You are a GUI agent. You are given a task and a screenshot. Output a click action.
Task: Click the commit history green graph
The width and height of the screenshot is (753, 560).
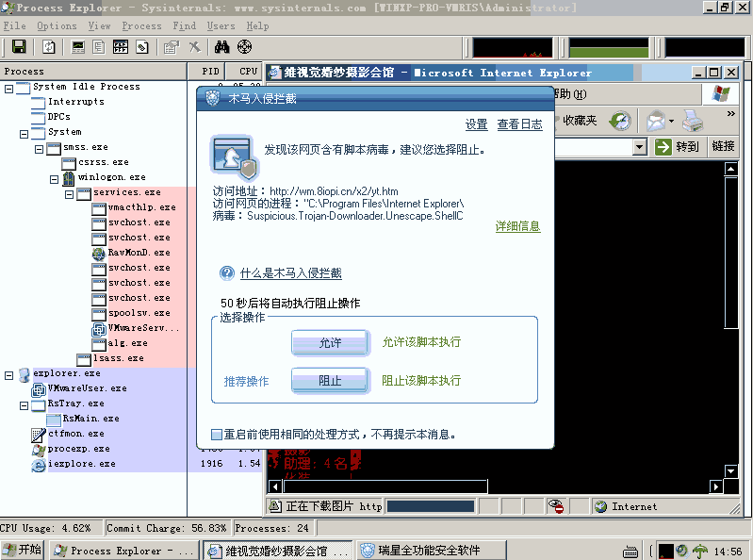pyautogui.click(x=609, y=47)
